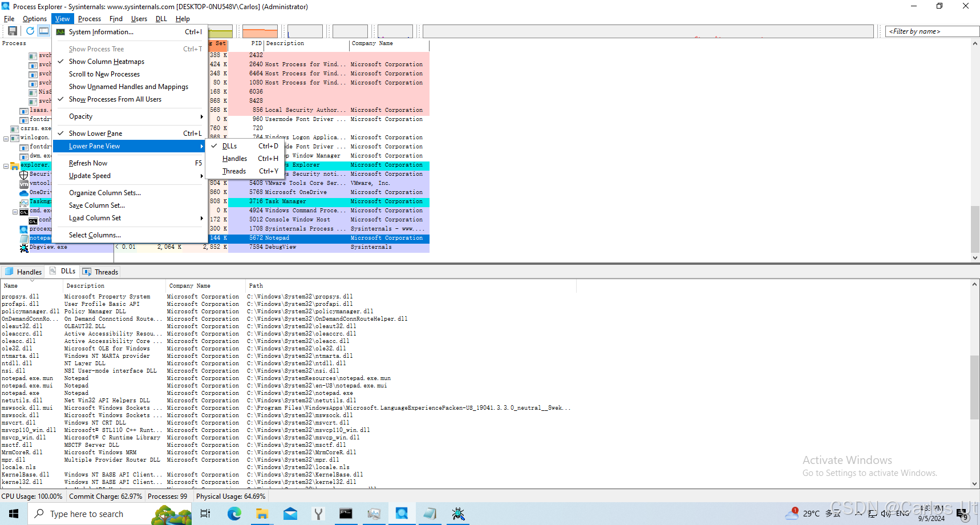Click inside the Filter by name field

(932, 31)
